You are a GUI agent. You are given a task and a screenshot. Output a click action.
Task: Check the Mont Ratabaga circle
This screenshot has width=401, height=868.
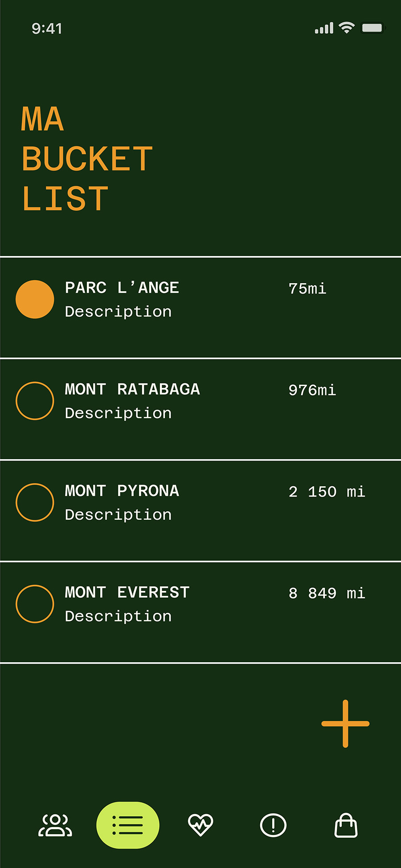click(35, 401)
